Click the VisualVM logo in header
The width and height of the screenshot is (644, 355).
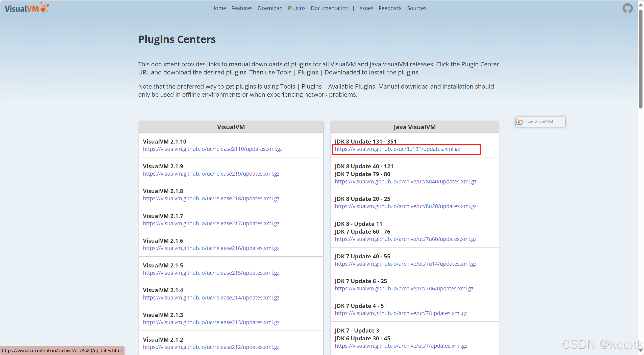tap(27, 8)
